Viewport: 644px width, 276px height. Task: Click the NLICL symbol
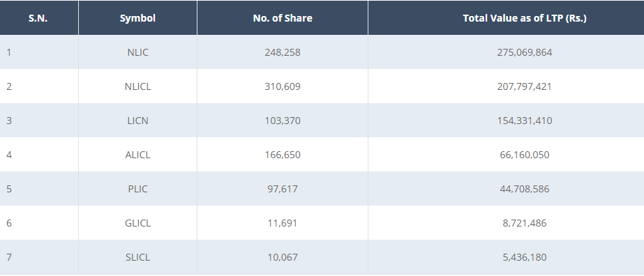137,86
